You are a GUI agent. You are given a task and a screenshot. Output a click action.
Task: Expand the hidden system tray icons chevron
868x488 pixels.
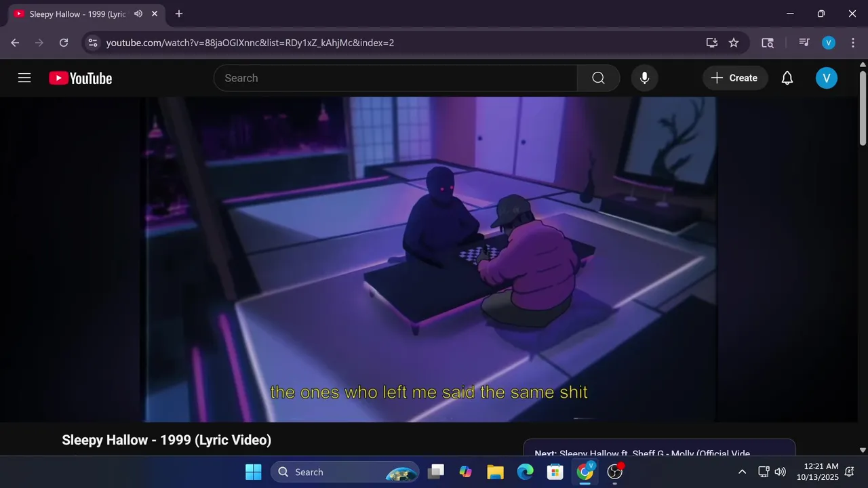[x=742, y=472]
